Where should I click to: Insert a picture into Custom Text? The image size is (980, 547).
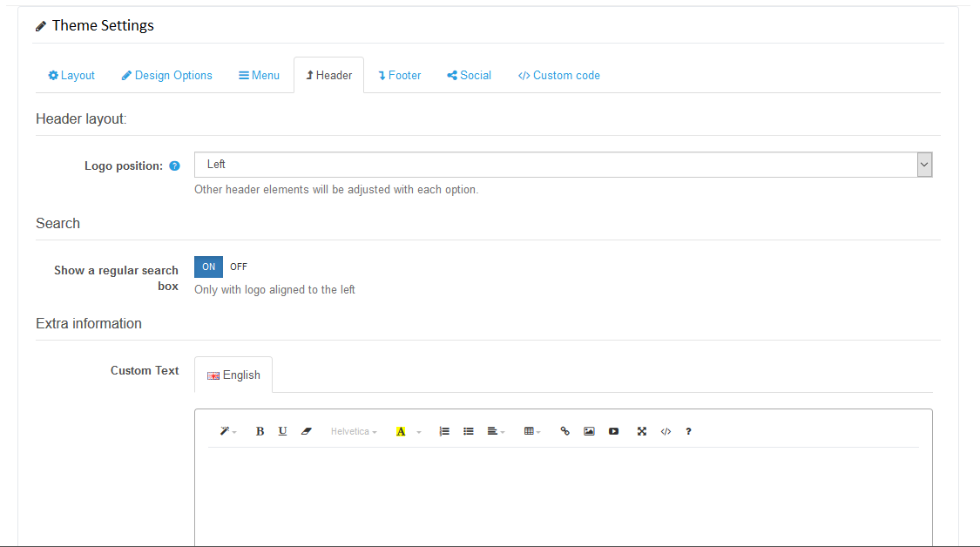pos(589,431)
